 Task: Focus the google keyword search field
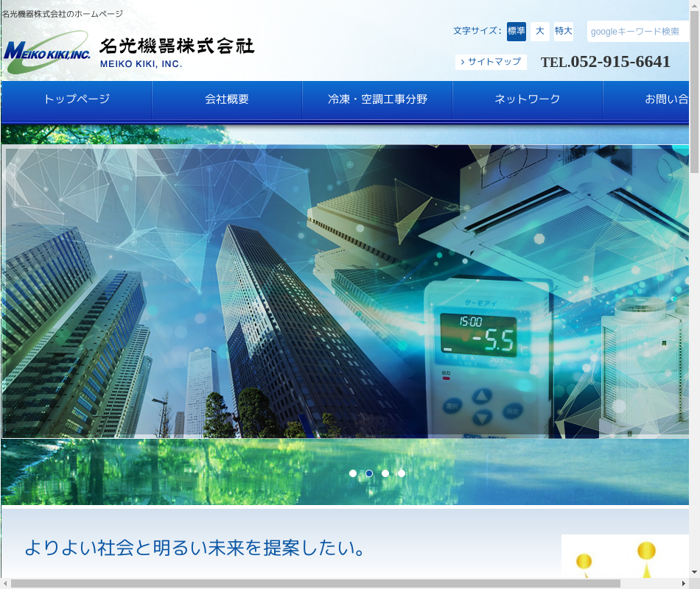(637, 32)
